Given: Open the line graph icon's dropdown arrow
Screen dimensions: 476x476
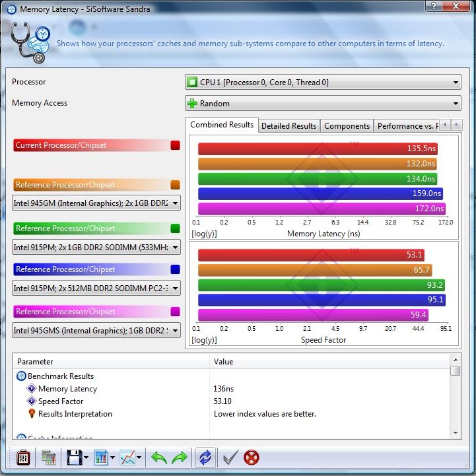Looking at the screenshot, I should [x=139, y=458].
